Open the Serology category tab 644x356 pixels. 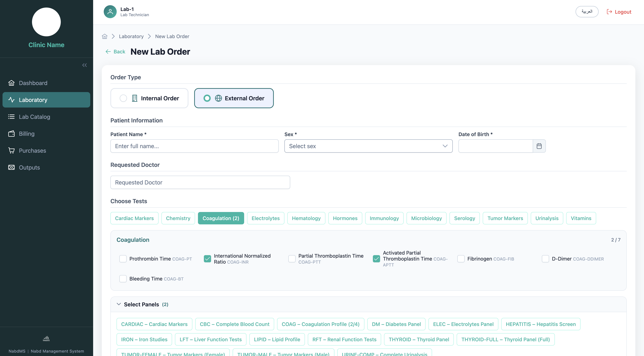tap(465, 218)
